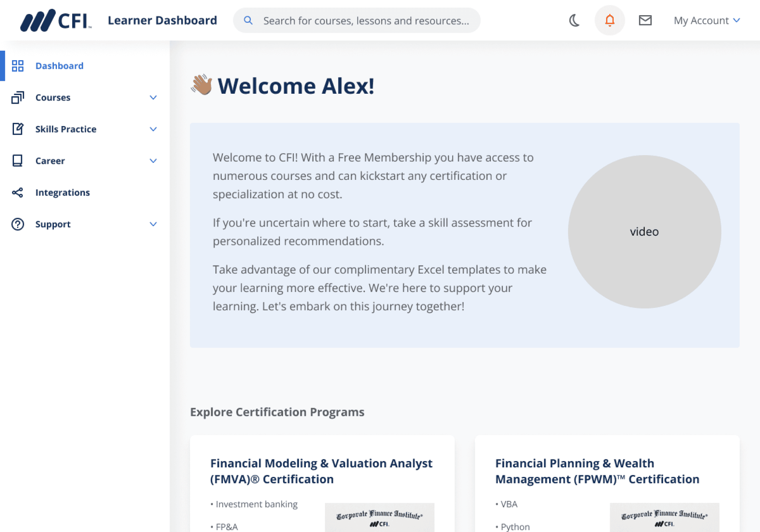The image size is (760, 532).
Task: Click the Courses stacked-squares icon
Action: 18,97
